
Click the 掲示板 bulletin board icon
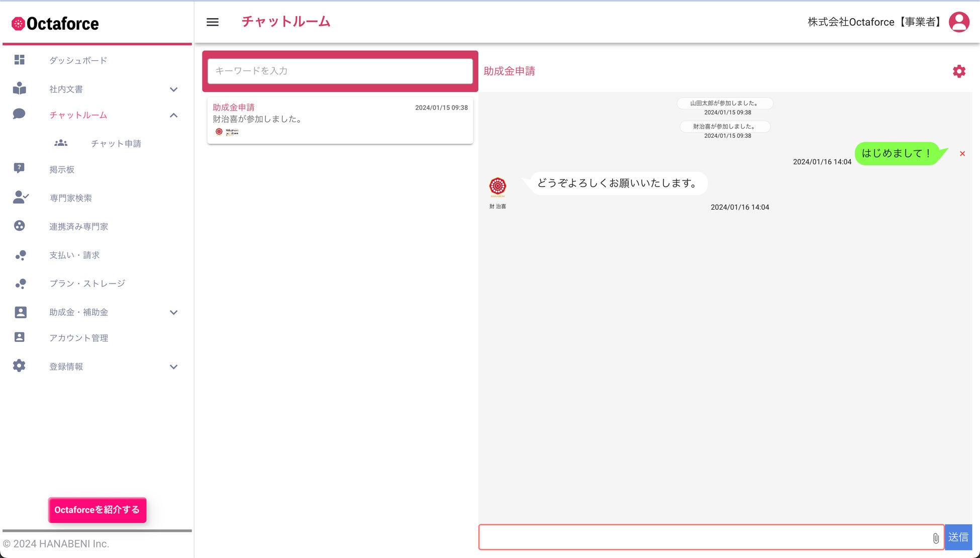coord(20,168)
